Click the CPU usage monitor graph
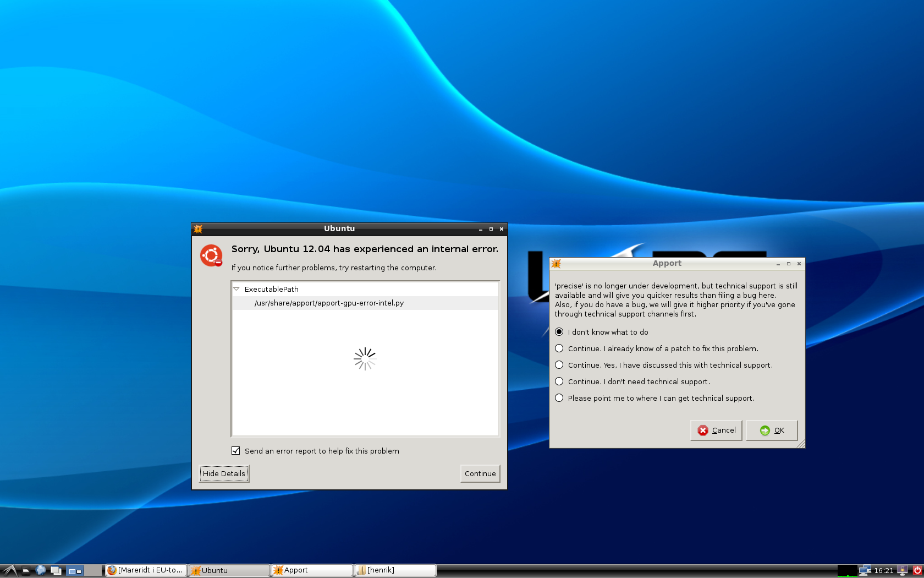Image resolution: width=924 pixels, height=578 pixels. (x=847, y=571)
